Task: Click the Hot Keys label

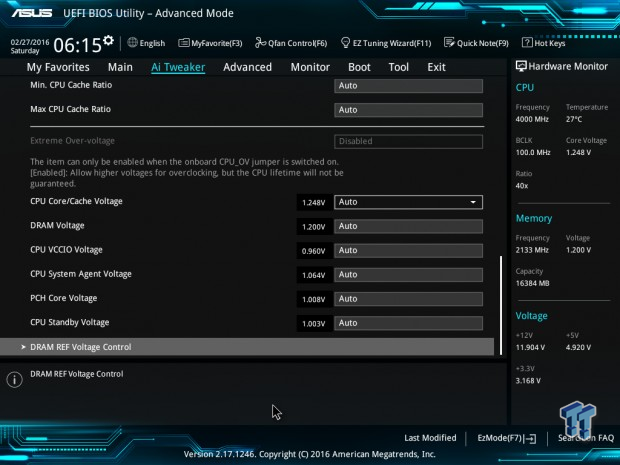Action: pos(550,43)
